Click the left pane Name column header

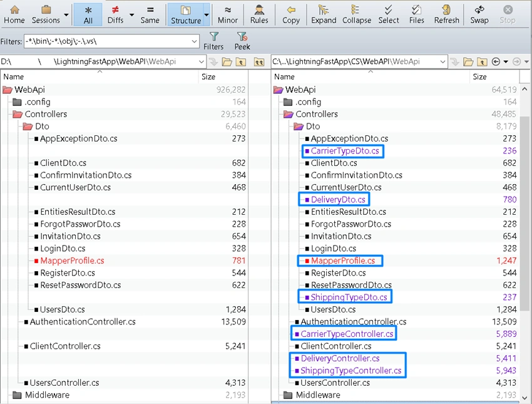[100, 76]
